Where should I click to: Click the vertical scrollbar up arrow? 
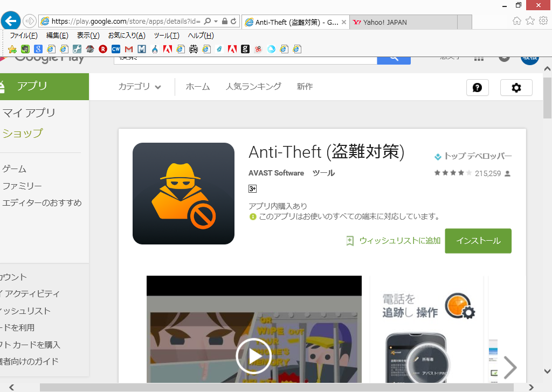click(x=547, y=68)
